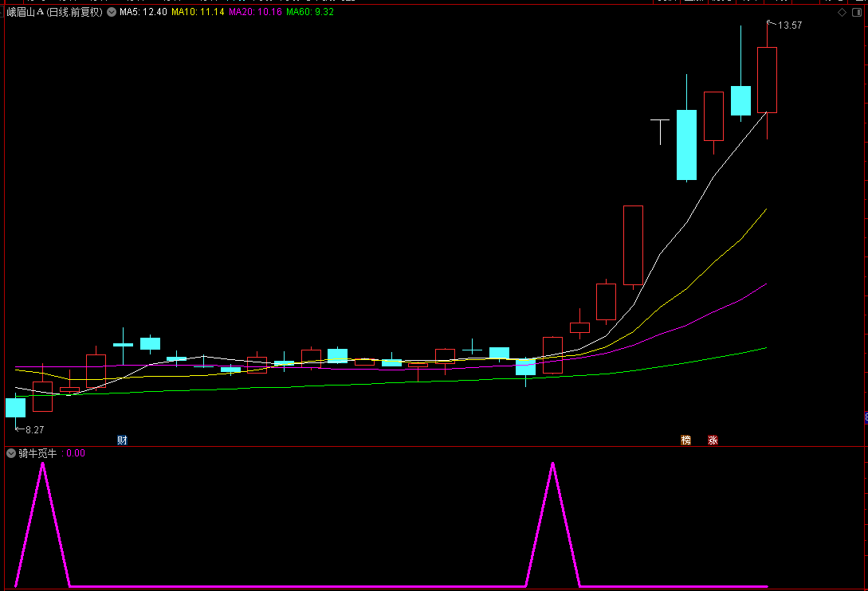Viewport: 868px width, 591px height.
Task: Select the 峨眉山A stock name title
Action: [x=26, y=12]
